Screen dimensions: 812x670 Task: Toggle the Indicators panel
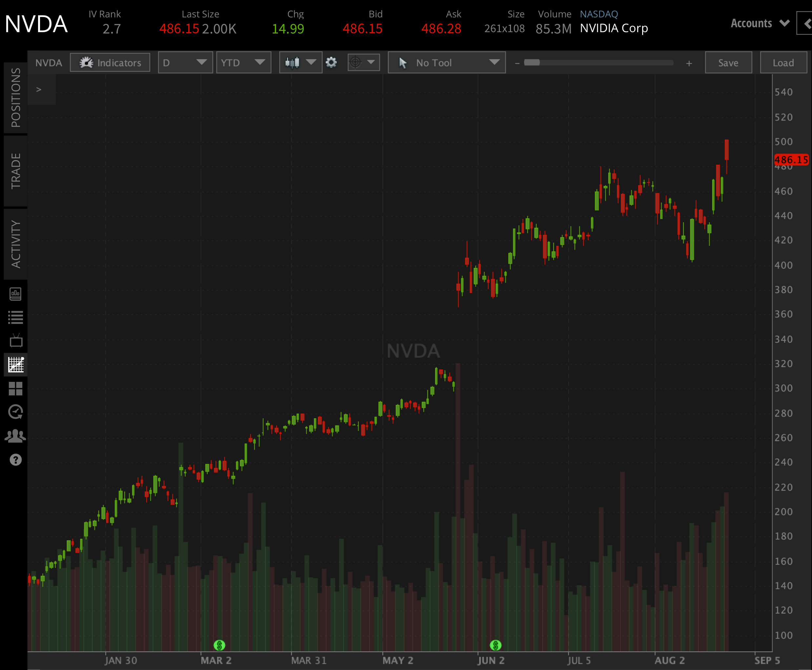click(110, 62)
